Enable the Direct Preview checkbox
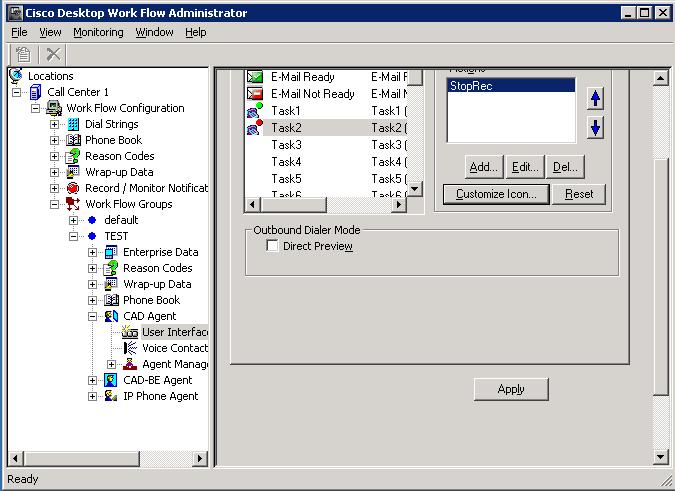This screenshot has height=491, width=675. pyautogui.click(x=272, y=246)
